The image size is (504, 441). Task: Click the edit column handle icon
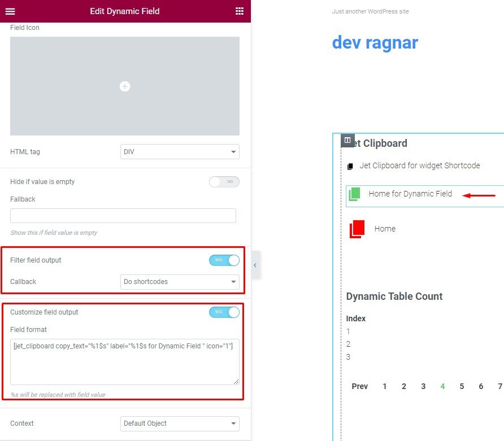tap(347, 141)
